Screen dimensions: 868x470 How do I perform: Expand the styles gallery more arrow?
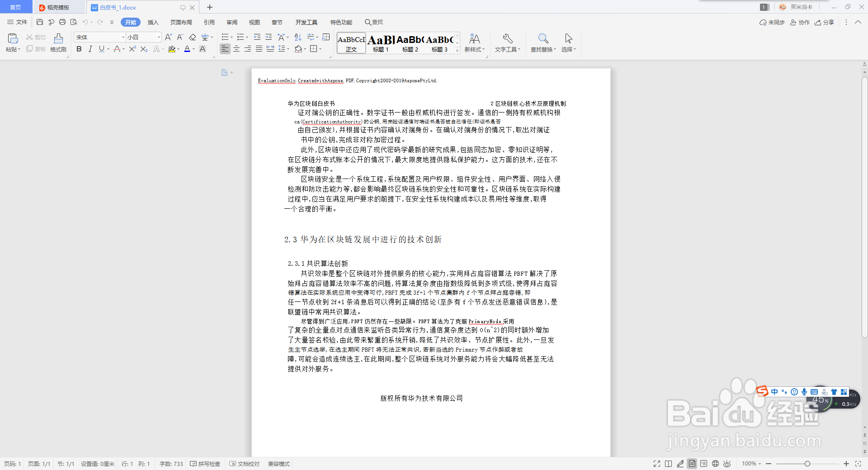pyautogui.click(x=457, y=51)
